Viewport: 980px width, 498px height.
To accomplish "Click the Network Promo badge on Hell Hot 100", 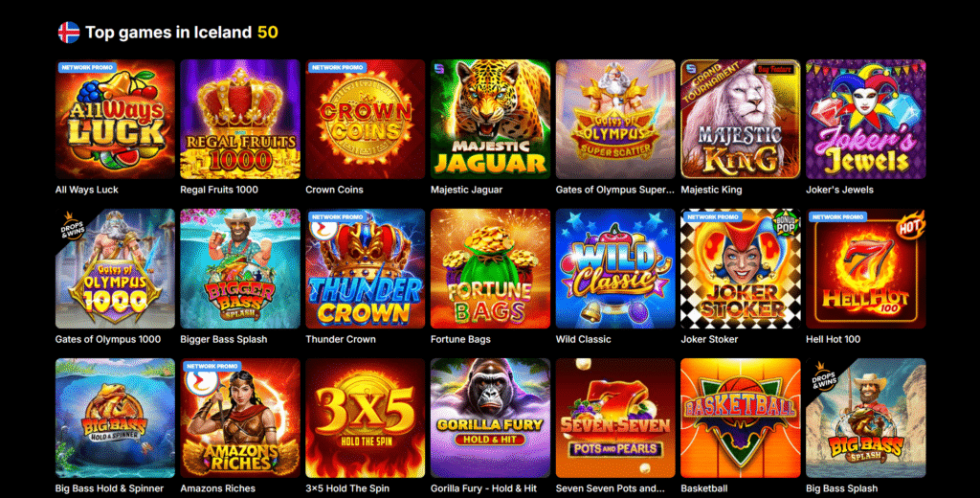I will pyautogui.click(x=837, y=217).
